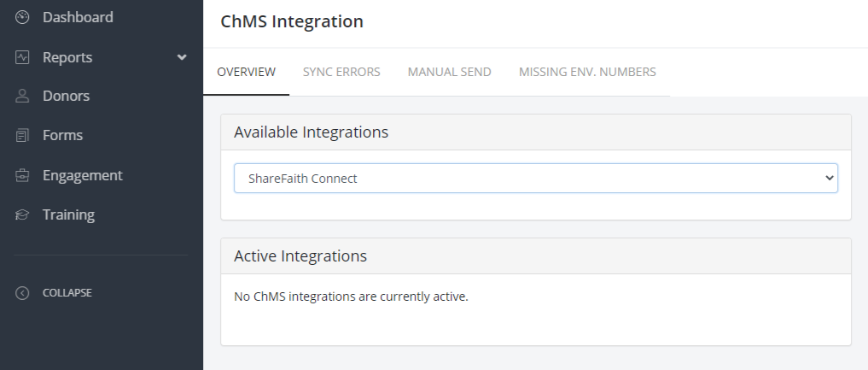The image size is (868, 370).
Task: Select the Overview tab
Action: pyautogui.click(x=247, y=72)
